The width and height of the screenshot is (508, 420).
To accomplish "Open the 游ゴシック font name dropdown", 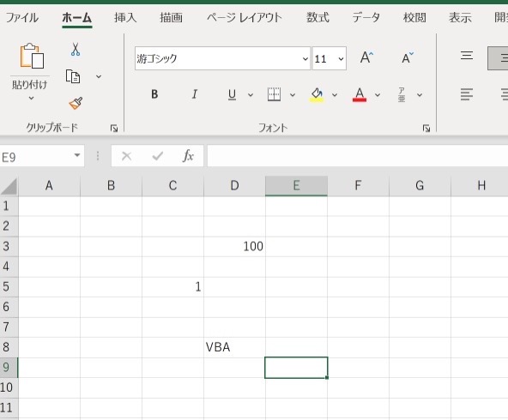I will click(305, 58).
